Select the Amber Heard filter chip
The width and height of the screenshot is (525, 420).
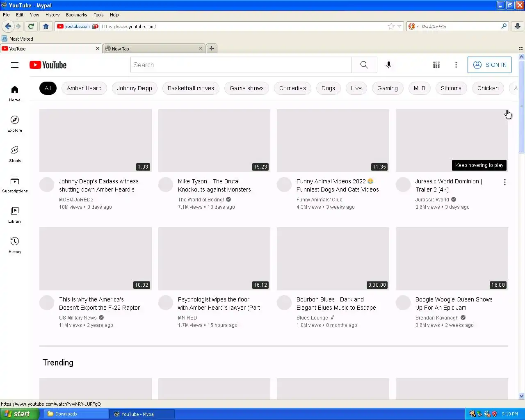pyautogui.click(x=84, y=88)
